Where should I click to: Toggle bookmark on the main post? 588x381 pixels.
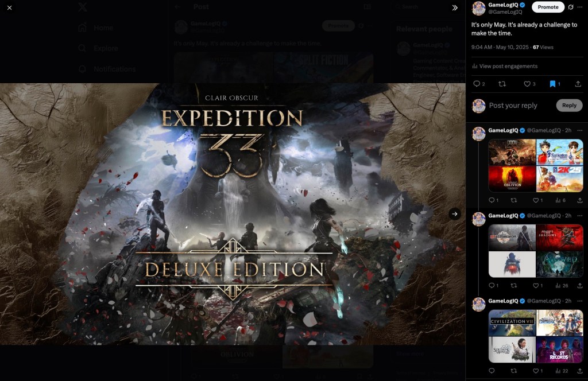[x=552, y=84]
